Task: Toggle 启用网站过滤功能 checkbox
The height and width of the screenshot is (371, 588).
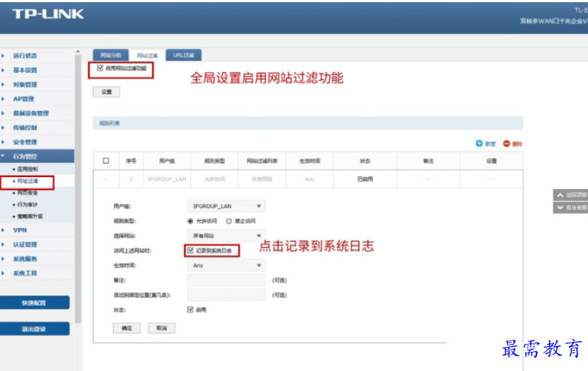Action: click(x=100, y=68)
